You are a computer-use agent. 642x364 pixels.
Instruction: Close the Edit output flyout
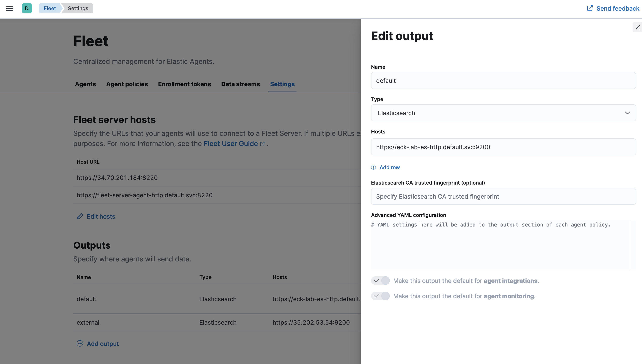tap(638, 27)
